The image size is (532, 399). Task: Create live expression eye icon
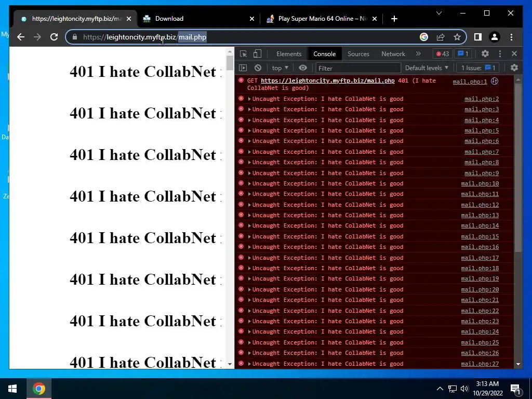[x=303, y=68]
